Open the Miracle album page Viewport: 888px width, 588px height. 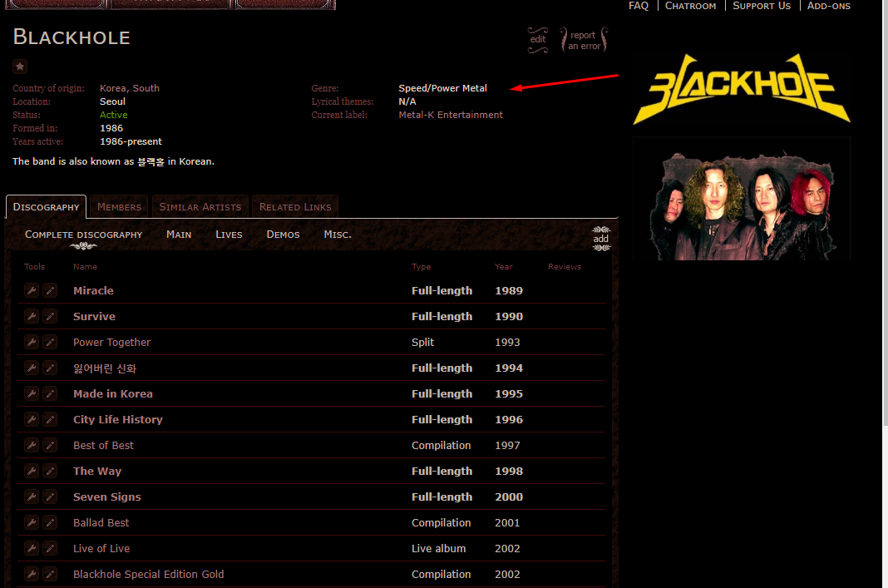93,290
